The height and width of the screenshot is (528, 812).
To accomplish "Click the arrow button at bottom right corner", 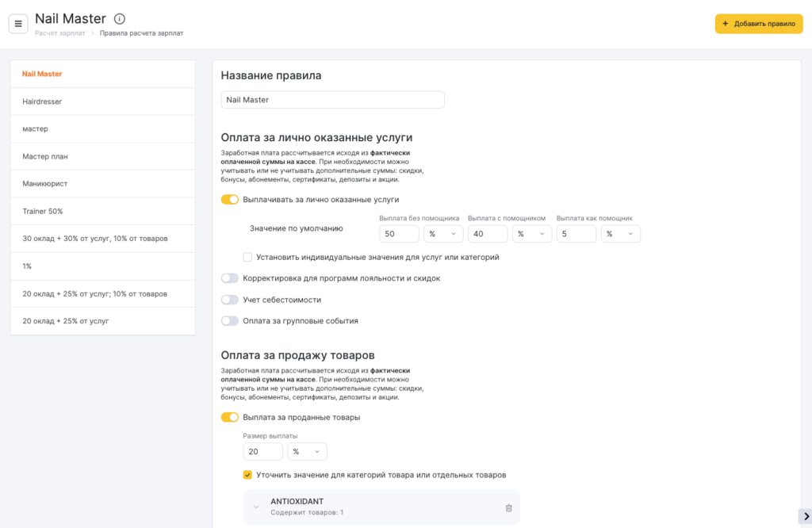I will coord(806,517).
